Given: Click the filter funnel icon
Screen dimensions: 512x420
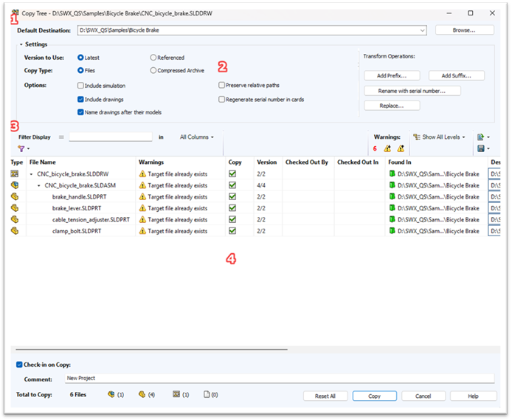Looking at the screenshot, I should tap(21, 149).
